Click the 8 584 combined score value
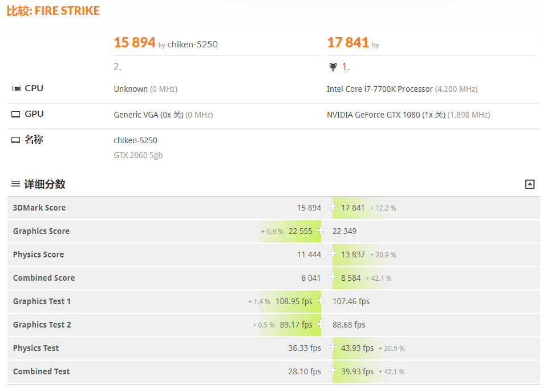Viewport: 543px width, 392px height. (351, 278)
